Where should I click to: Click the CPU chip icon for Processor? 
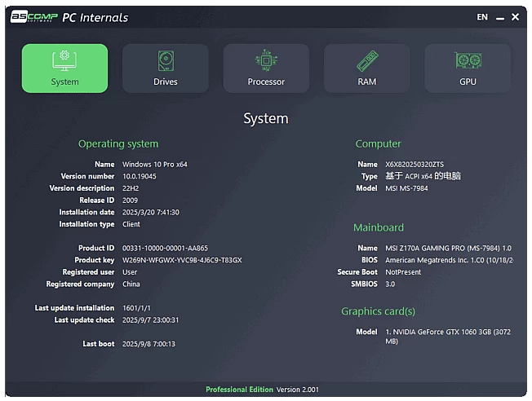click(x=266, y=61)
